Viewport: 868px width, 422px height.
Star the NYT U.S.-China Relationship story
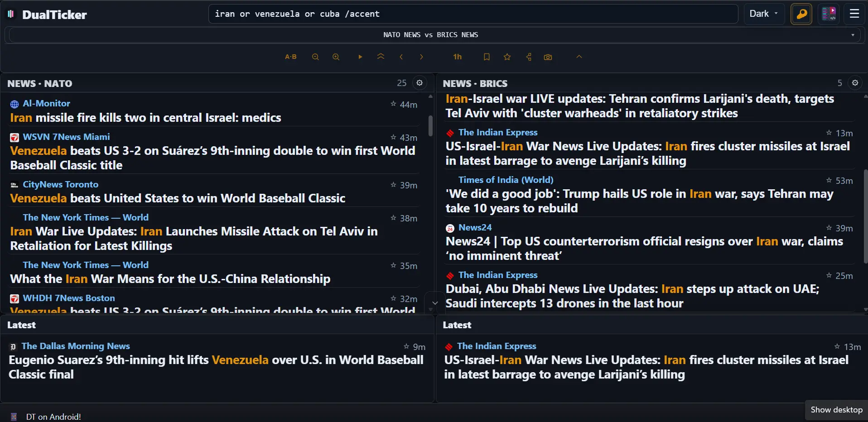click(393, 265)
